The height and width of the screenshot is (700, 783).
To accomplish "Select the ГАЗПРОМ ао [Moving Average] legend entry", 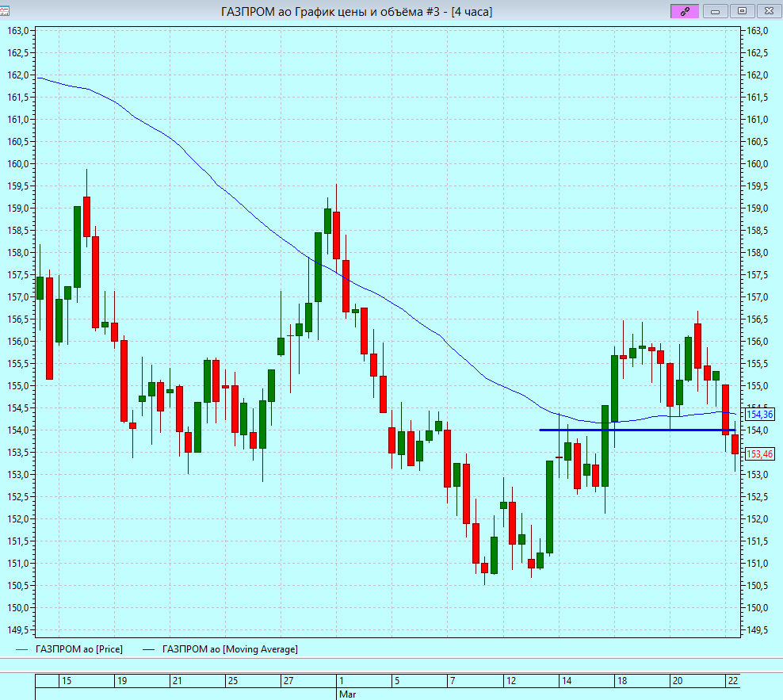I will [220, 649].
